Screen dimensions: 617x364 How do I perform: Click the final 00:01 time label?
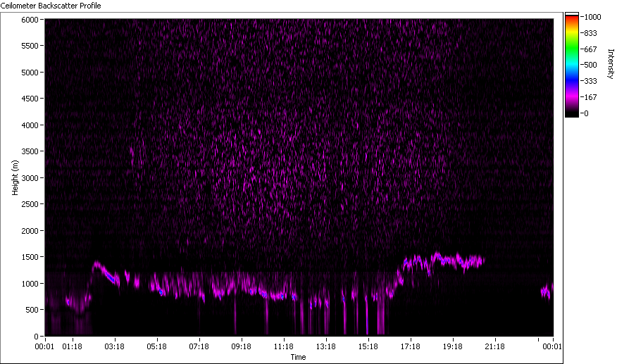click(x=552, y=346)
